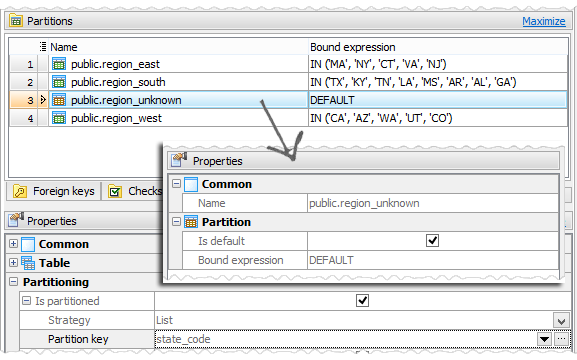Click the lower-left Properties panel icon
Viewport: 577px width, 360px height.
pos(16,219)
